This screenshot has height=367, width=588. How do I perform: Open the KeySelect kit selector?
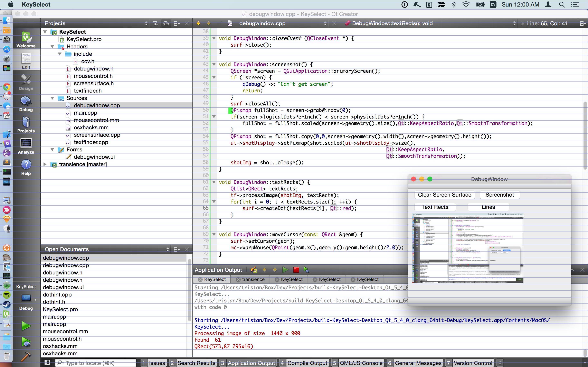26,297
